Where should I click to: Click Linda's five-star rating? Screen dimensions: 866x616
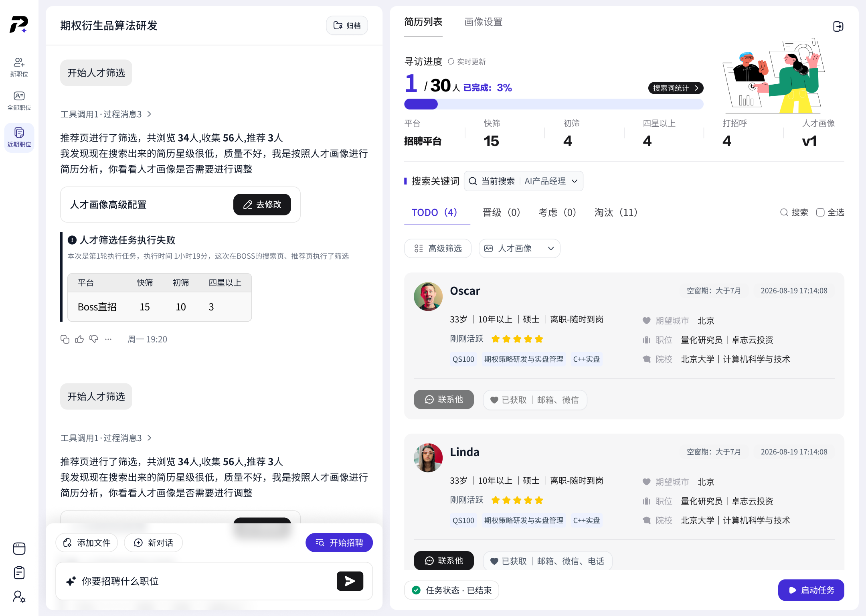click(517, 500)
